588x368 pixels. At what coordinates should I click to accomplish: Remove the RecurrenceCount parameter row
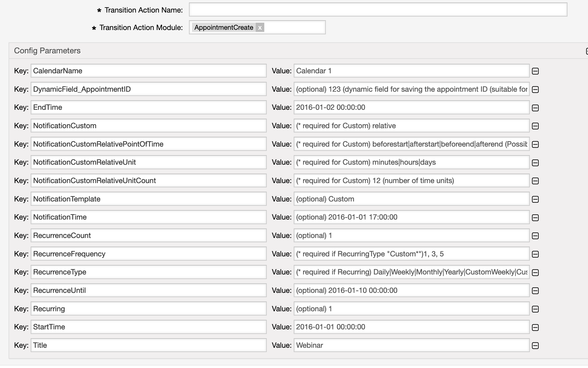(x=535, y=236)
